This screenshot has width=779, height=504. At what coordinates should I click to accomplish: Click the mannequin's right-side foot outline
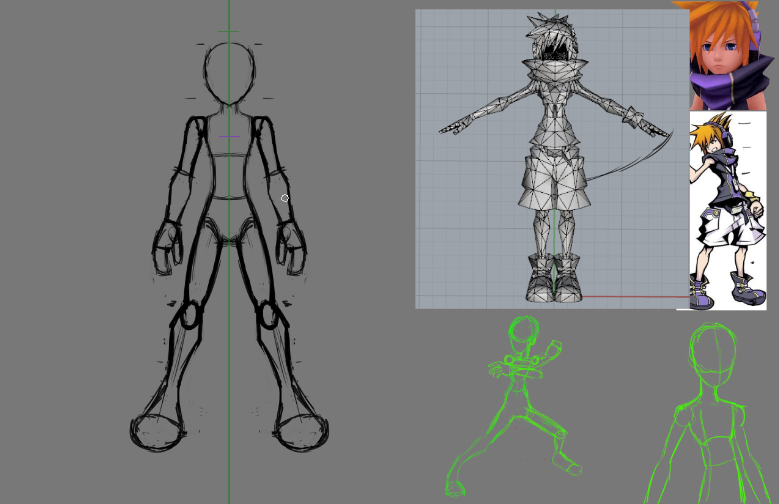tap(301, 431)
